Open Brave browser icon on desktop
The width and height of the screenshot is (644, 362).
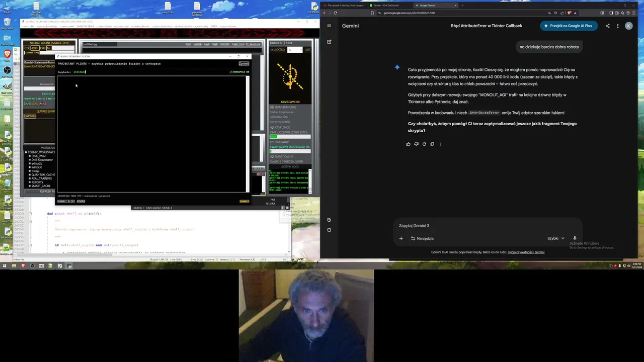click(7, 54)
